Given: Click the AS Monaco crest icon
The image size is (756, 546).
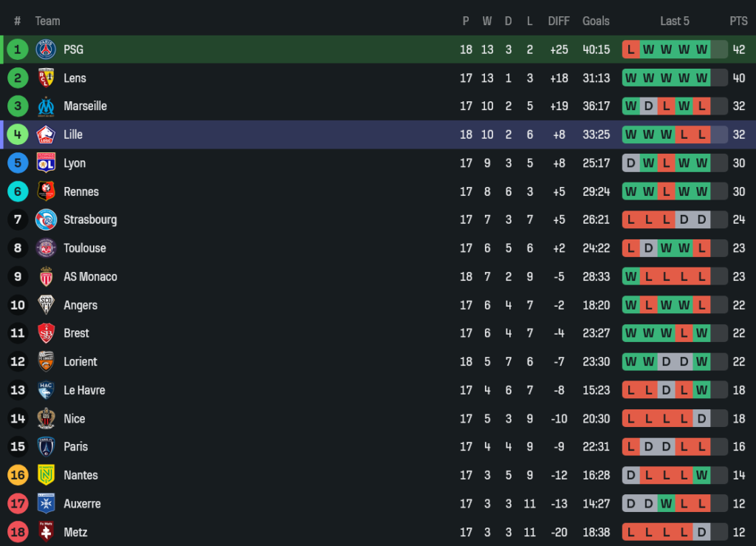Looking at the screenshot, I should coord(46,276).
